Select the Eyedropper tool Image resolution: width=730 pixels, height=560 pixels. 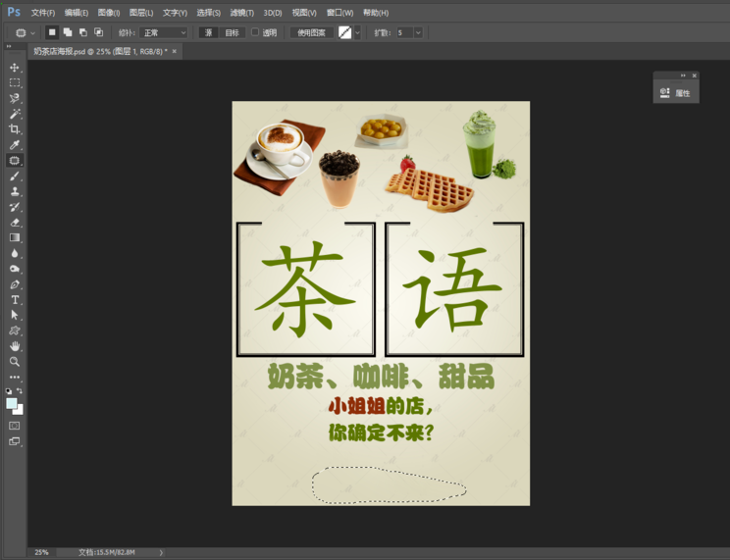click(15, 145)
